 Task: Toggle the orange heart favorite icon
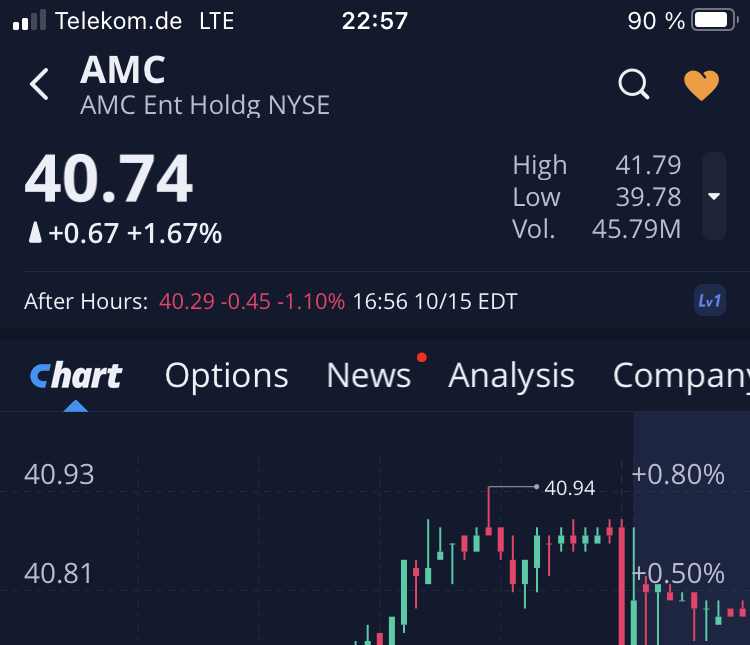pos(701,85)
